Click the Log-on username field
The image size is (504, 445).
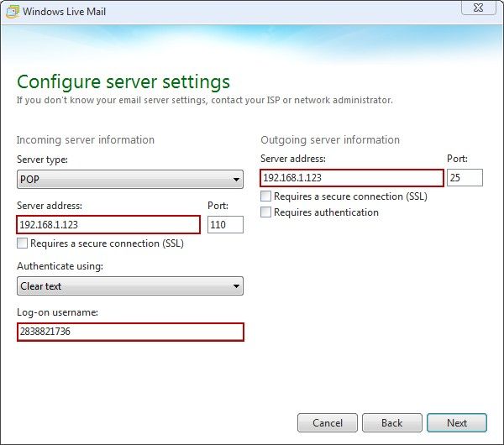tap(130, 332)
